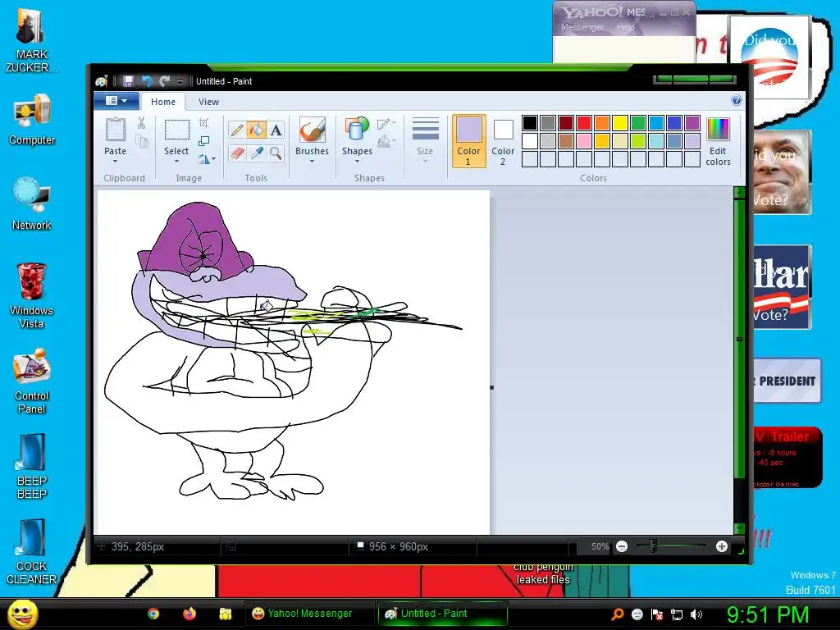Select the Text tool
The width and height of the screenshot is (840, 630).
(x=276, y=130)
